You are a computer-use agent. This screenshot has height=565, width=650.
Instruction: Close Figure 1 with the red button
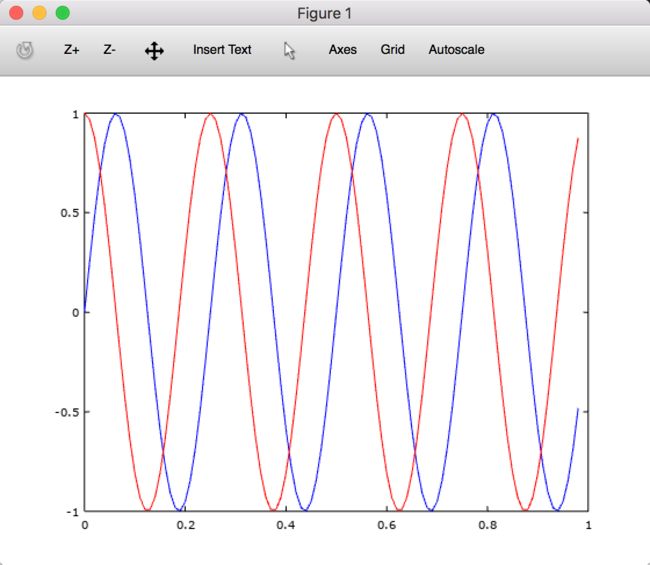17,13
